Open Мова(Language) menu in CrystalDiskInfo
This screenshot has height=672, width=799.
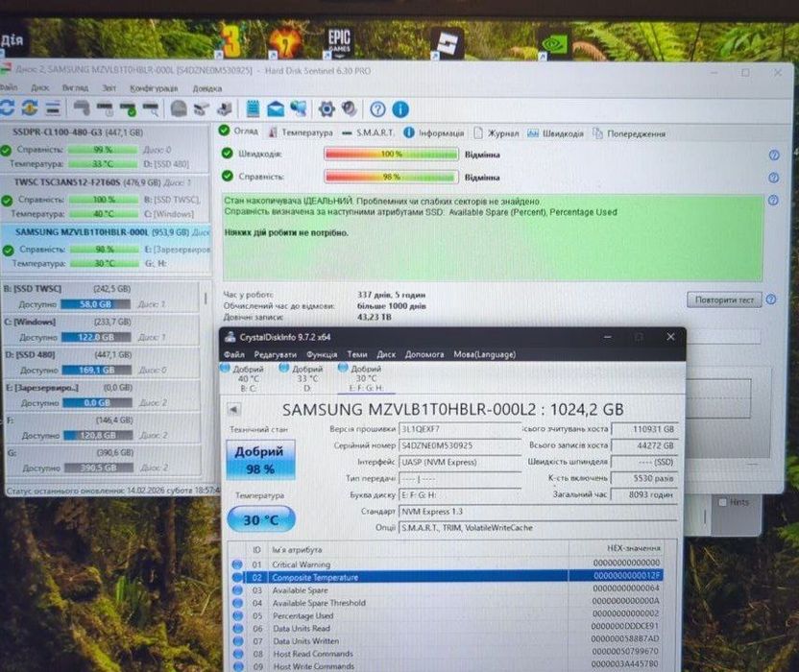click(x=485, y=354)
